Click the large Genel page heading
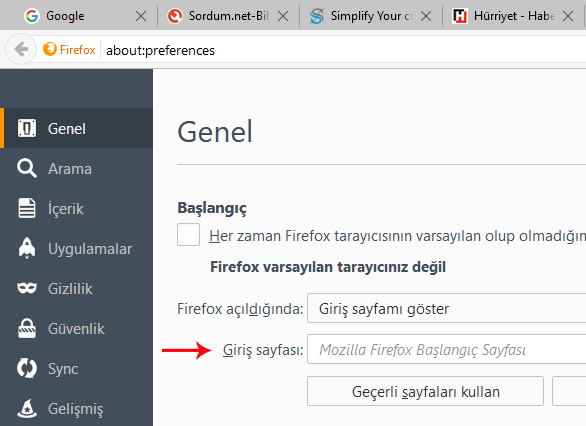 point(215,132)
